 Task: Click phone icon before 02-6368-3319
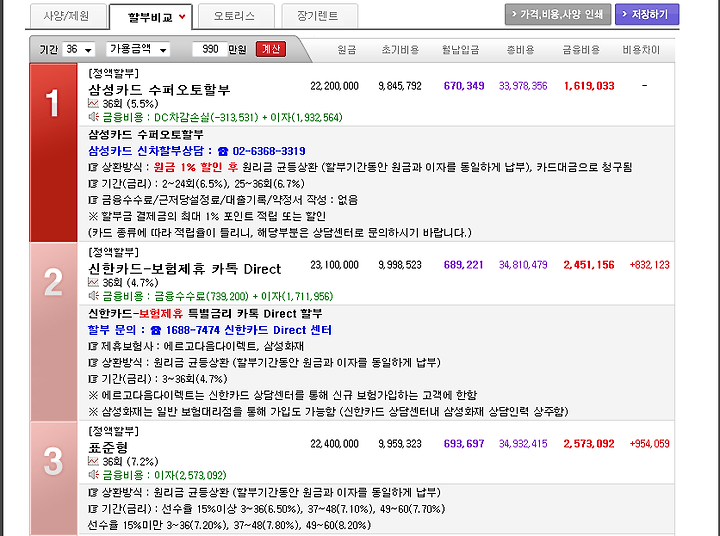click(223, 151)
